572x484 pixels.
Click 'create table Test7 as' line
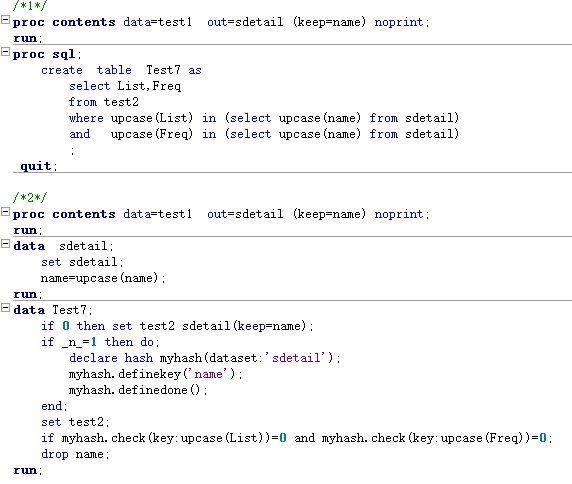121,70
